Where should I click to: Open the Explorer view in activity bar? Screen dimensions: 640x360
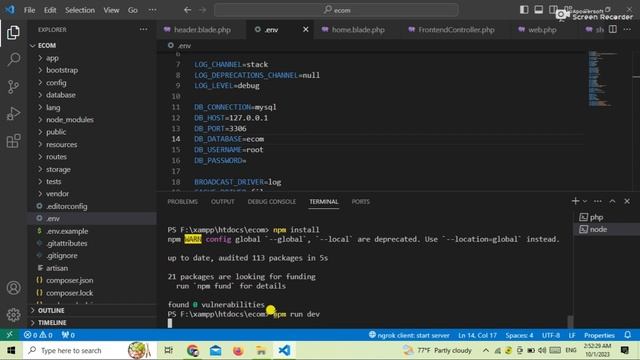(x=13, y=33)
